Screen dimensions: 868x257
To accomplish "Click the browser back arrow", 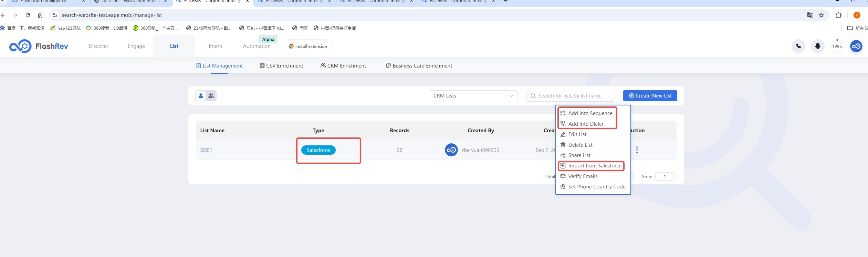I will tap(3, 15).
